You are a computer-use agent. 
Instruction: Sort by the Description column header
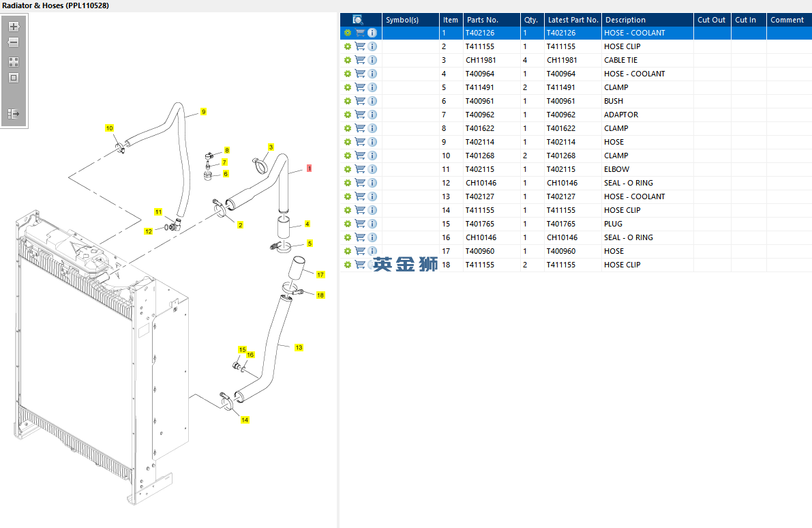click(x=647, y=20)
